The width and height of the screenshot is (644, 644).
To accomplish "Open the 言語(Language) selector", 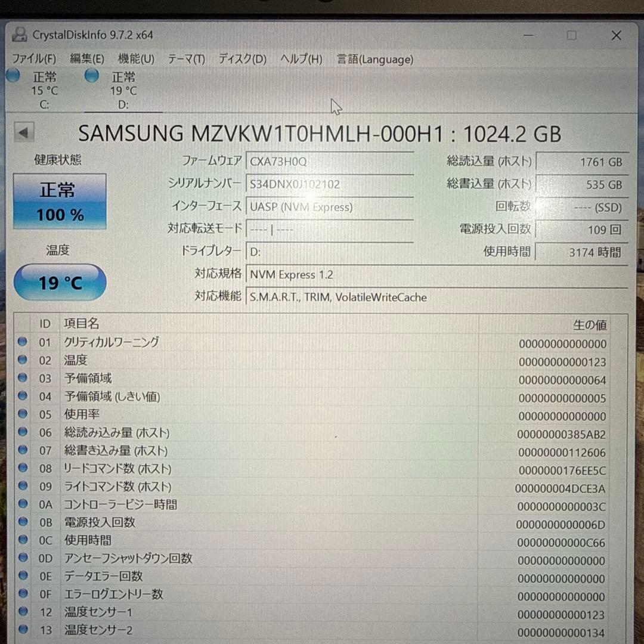I will coord(374,59).
